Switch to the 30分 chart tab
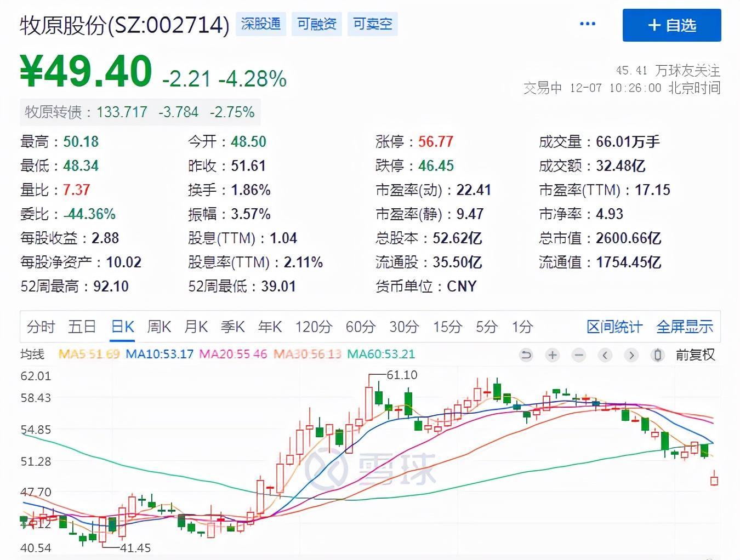The height and width of the screenshot is (560, 740). tap(405, 327)
